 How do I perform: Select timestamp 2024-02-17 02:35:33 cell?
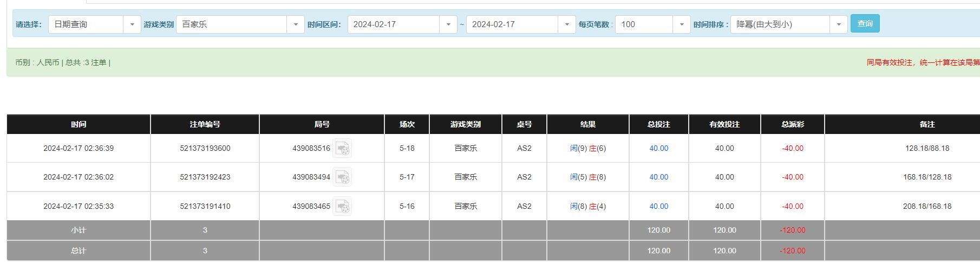click(79, 206)
